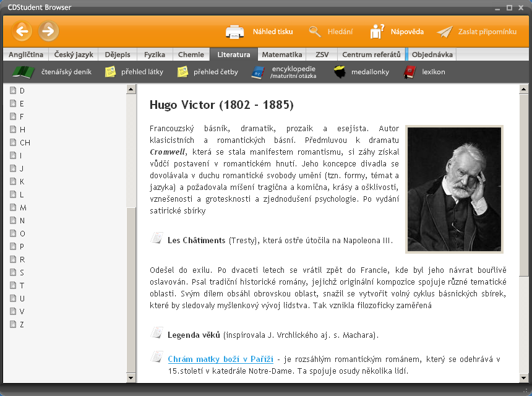This screenshot has height=396, width=532.
Task: Expand the M tree node
Action: tap(13, 208)
